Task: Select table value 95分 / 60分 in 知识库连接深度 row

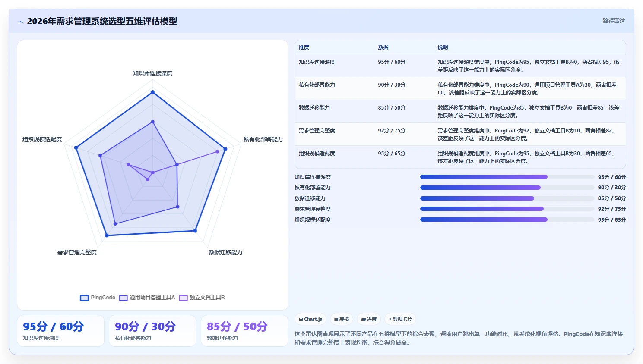Action: click(392, 62)
